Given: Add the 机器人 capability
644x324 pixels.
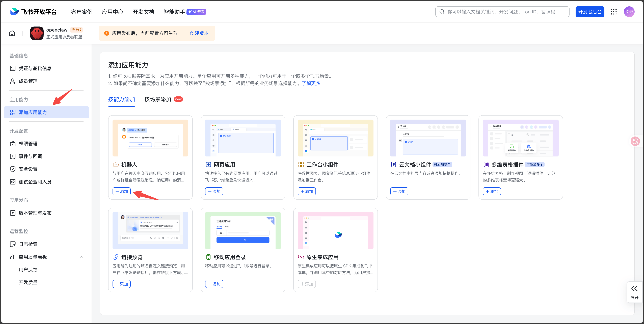Looking at the screenshot, I should [121, 192].
